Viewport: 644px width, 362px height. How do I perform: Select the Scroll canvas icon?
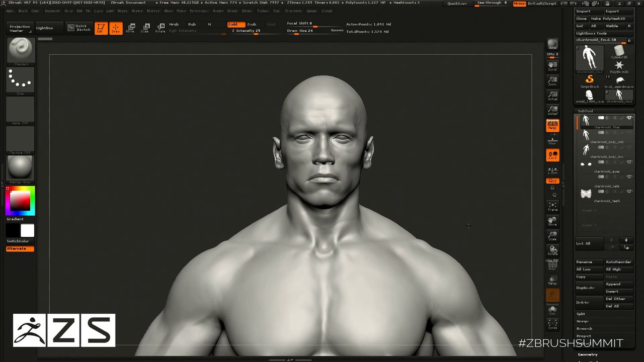552,66
